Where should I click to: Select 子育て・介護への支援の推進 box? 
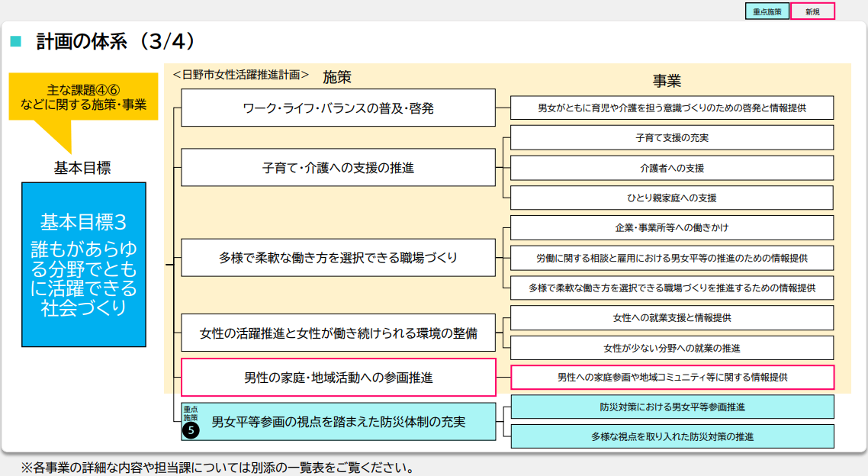click(338, 167)
